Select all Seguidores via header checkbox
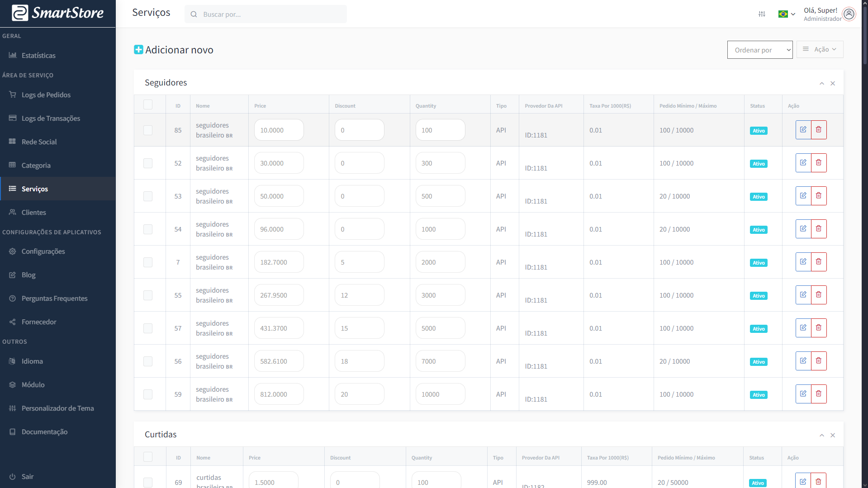Viewport: 868px width, 488px height. point(148,104)
